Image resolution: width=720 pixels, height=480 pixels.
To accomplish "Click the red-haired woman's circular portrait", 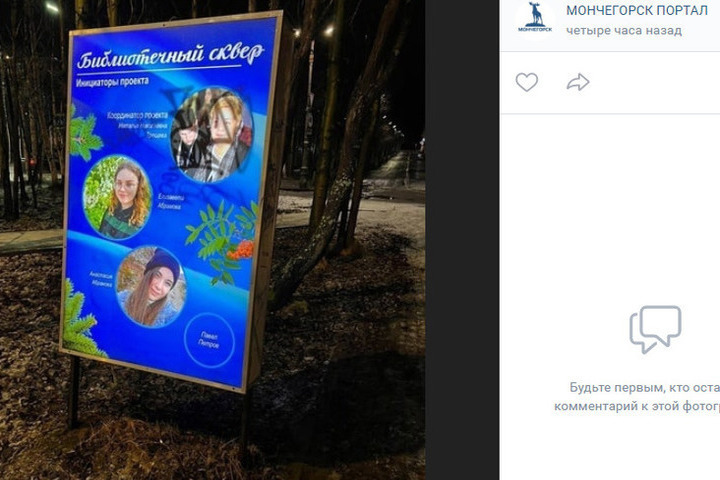I will [117, 198].
